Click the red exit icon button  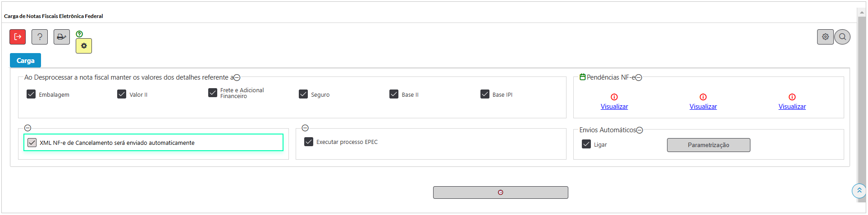tap(18, 37)
